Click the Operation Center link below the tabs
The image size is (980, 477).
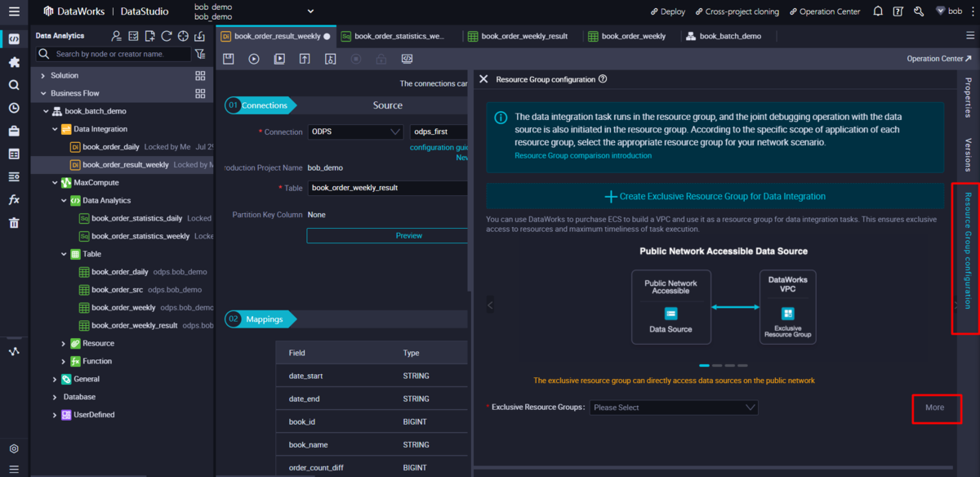(939, 59)
